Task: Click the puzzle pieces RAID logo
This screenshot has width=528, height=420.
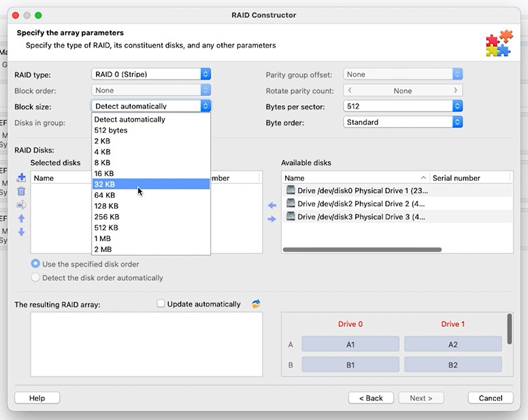Action: [x=499, y=43]
